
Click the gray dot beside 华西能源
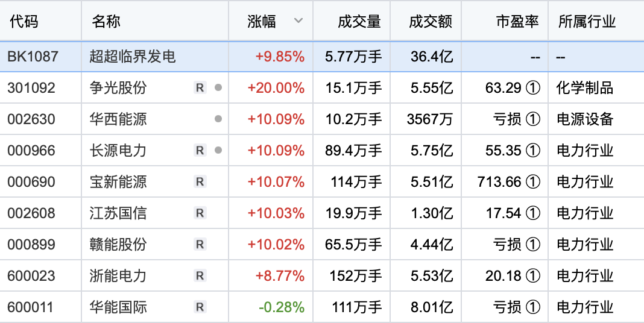tap(218, 119)
